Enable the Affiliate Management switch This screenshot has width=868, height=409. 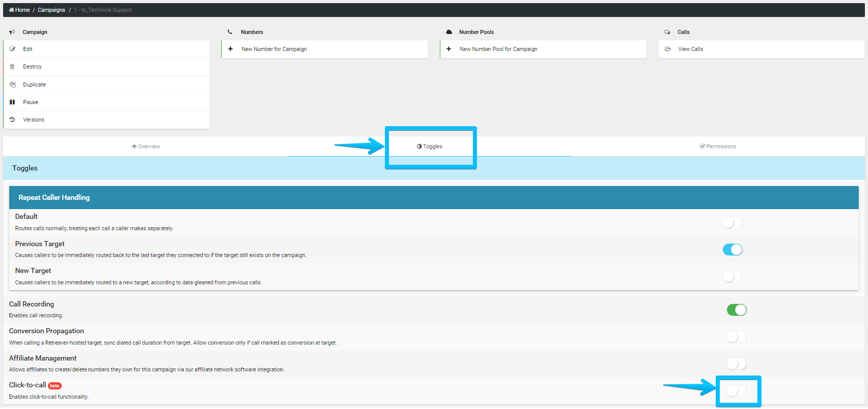click(736, 364)
